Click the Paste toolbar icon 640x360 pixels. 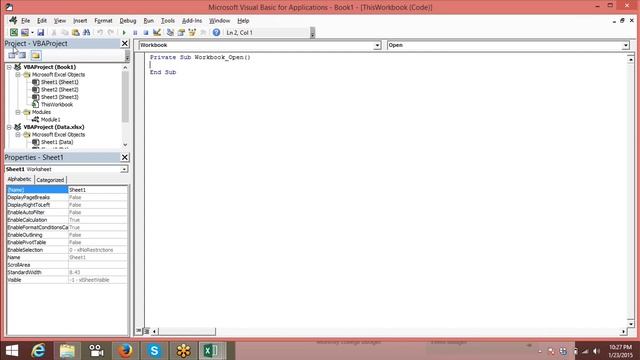tap(76, 32)
